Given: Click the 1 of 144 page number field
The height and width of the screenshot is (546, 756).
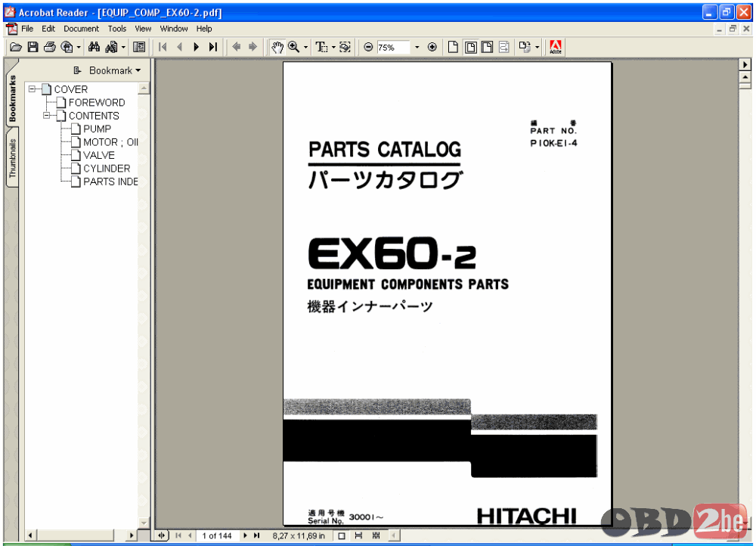Looking at the screenshot, I should coord(217,535).
